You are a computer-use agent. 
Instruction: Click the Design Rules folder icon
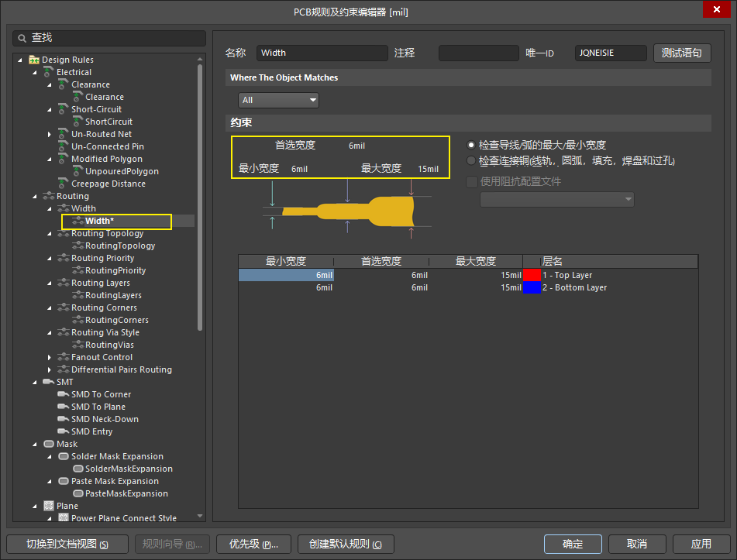point(34,60)
